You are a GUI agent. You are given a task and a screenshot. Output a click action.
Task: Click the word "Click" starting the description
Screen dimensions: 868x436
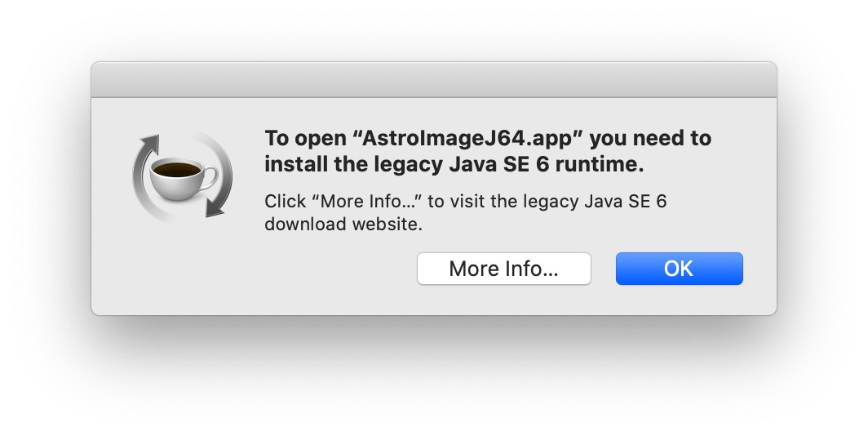coord(282,201)
